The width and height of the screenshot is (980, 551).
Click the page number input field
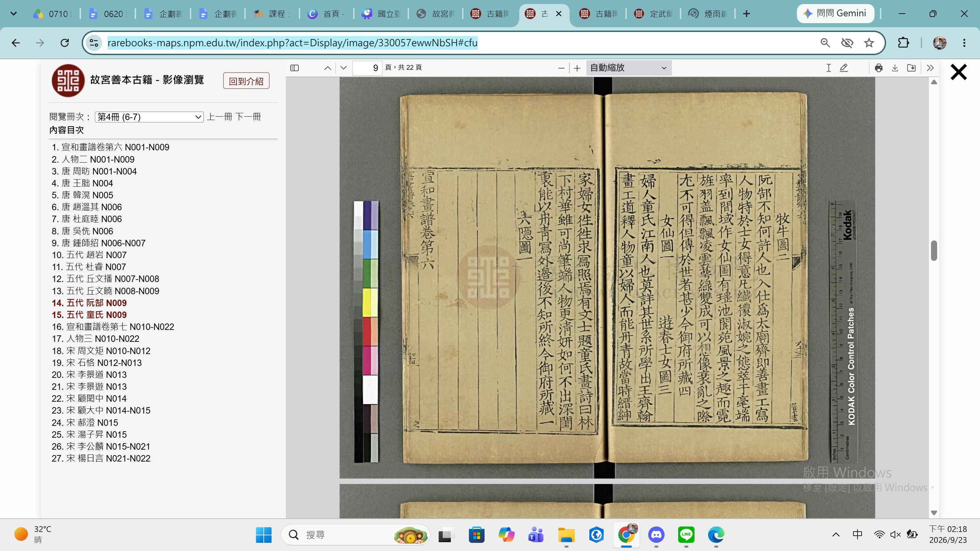tap(367, 68)
